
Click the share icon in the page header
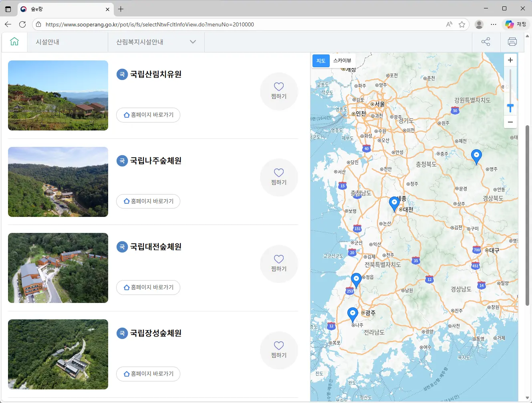click(486, 42)
